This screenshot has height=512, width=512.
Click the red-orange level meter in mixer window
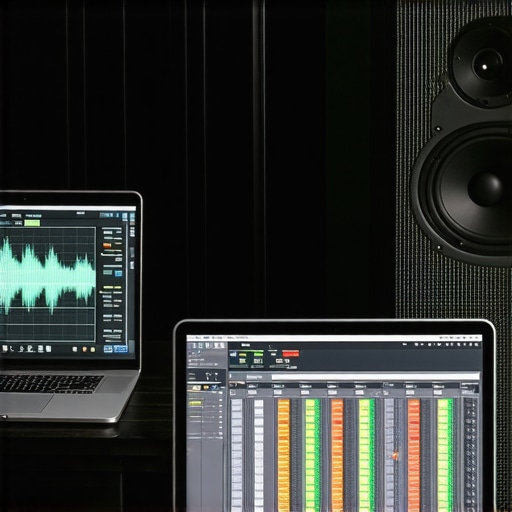(x=414, y=455)
